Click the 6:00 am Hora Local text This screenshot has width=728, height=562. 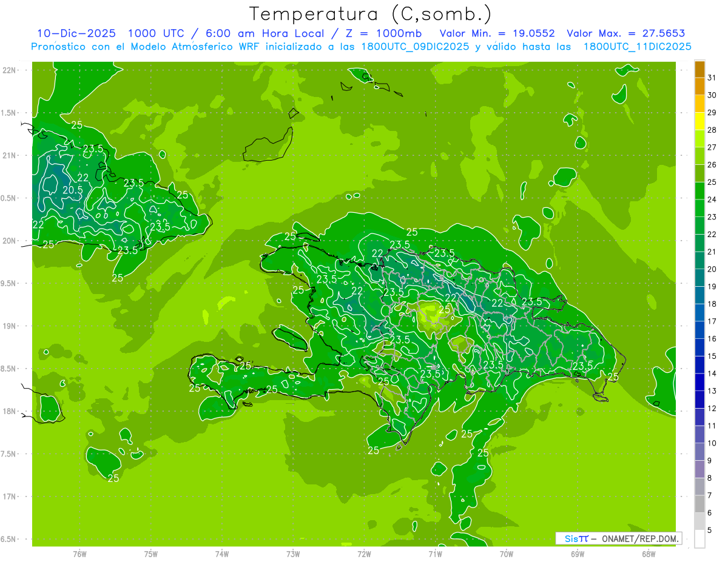point(252,33)
